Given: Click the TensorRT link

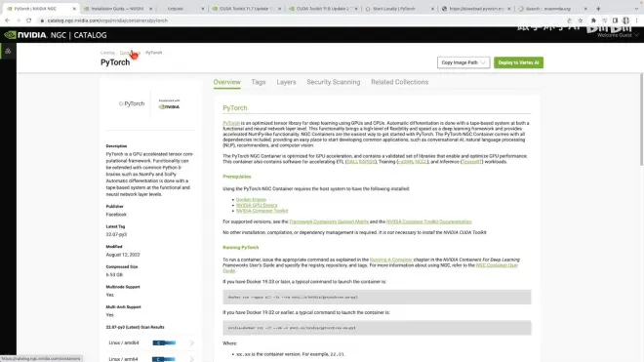Looking at the screenshot, I should (471, 162).
